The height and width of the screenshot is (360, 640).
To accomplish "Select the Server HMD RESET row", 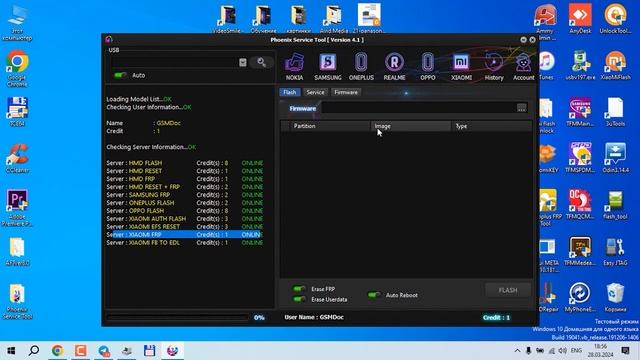I will (185, 171).
